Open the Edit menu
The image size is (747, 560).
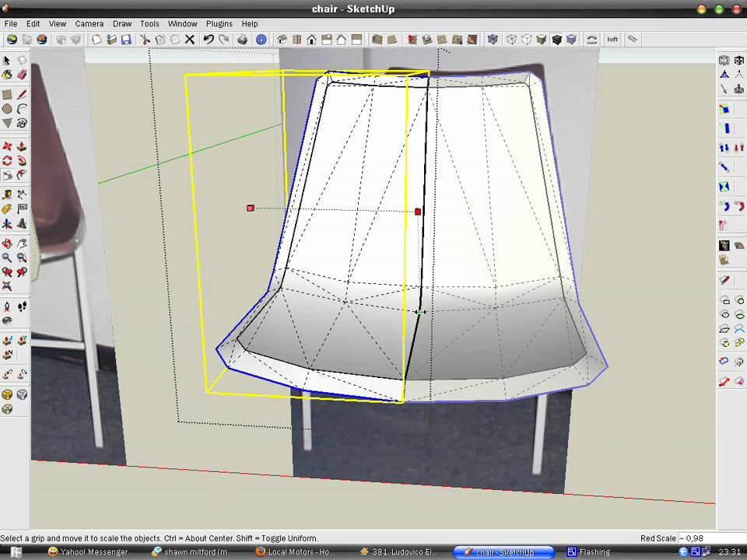(33, 23)
